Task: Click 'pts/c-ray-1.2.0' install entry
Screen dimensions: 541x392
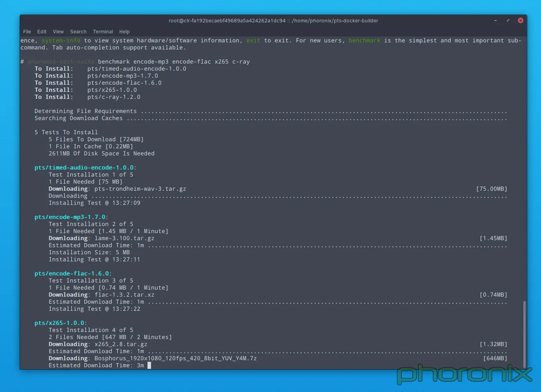Action: (x=114, y=97)
